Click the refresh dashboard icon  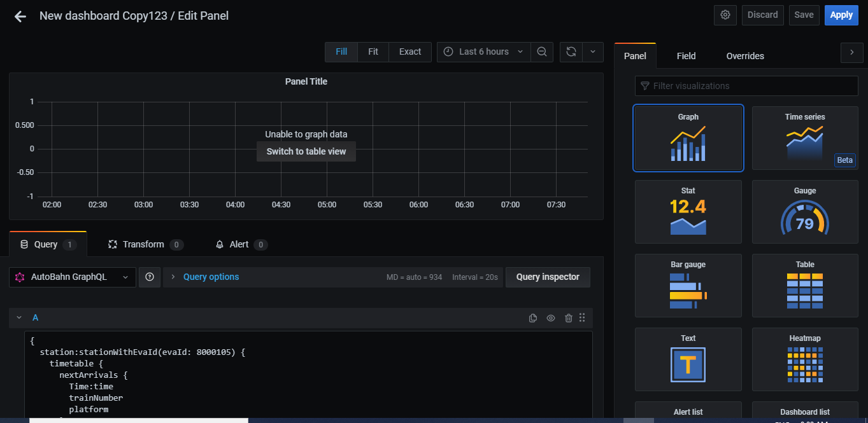tap(571, 52)
